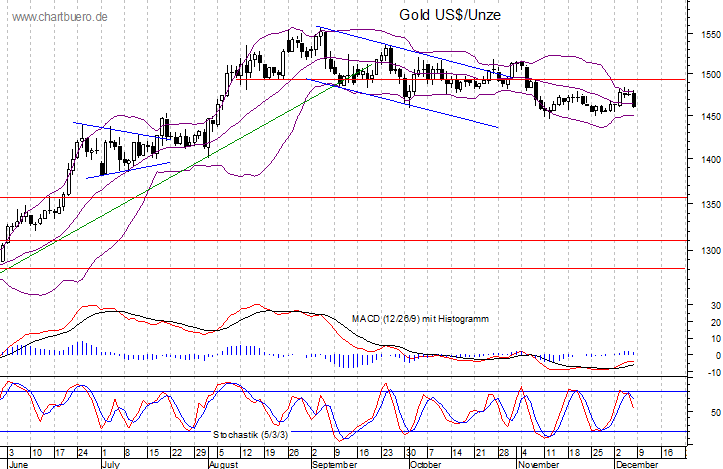
Task: Click date label 10 in June
Action: point(37,453)
